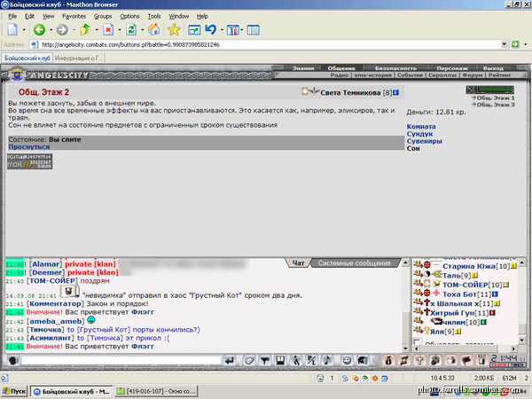
Task: Toggle the chat filter funnel icon
Action: pos(264,360)
